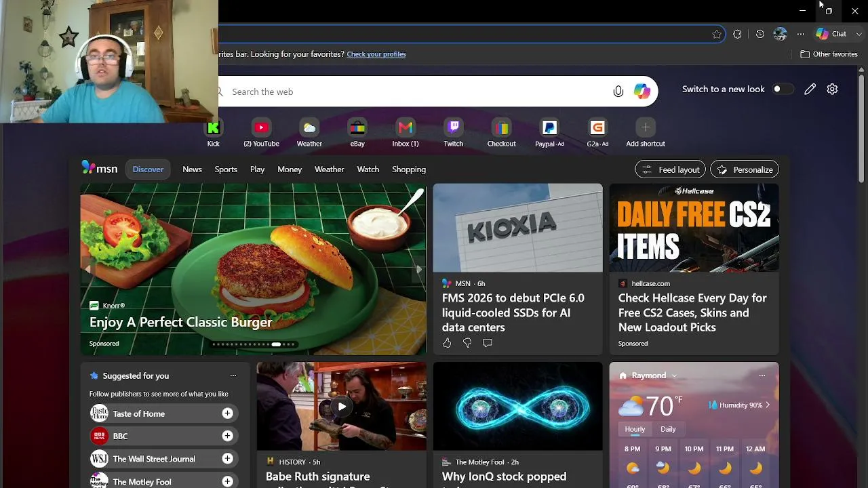Go to the Sports tab
868x488 pixels.
pyautogui.click(x=226, y=169)
